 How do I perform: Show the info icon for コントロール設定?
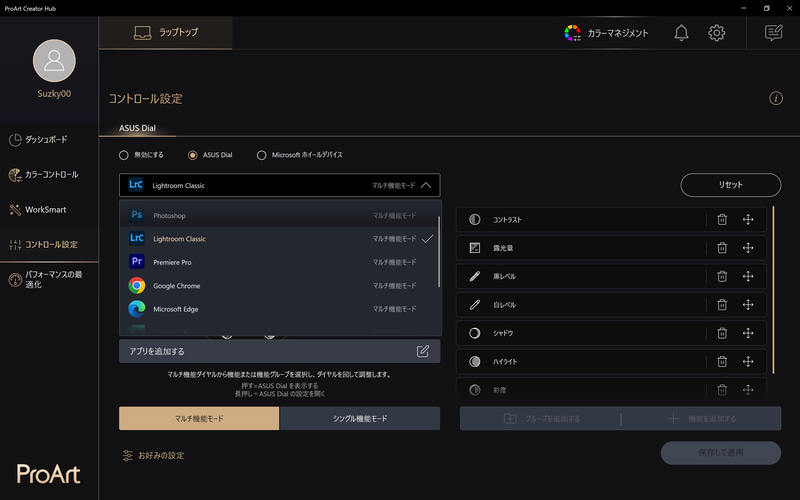(776, 98)
